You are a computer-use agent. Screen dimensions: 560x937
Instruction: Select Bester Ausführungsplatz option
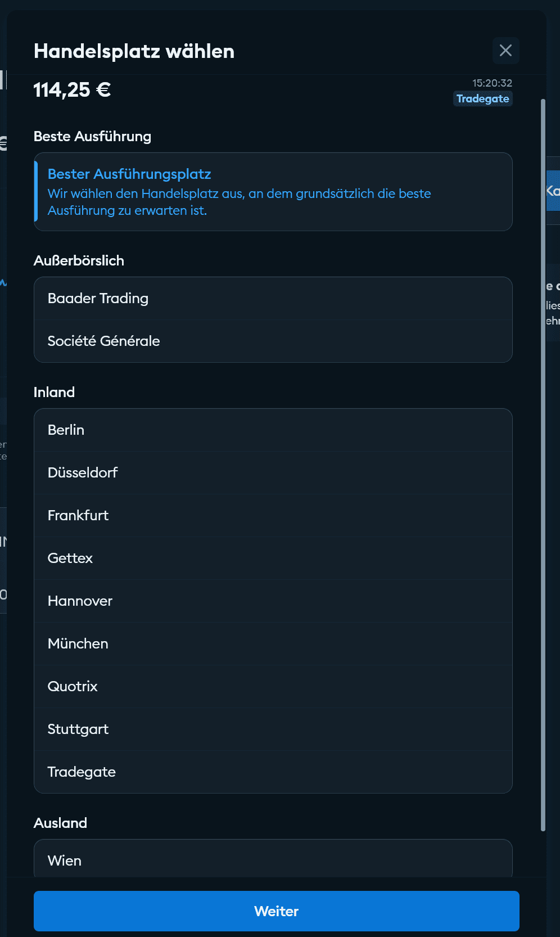point(273,192)
